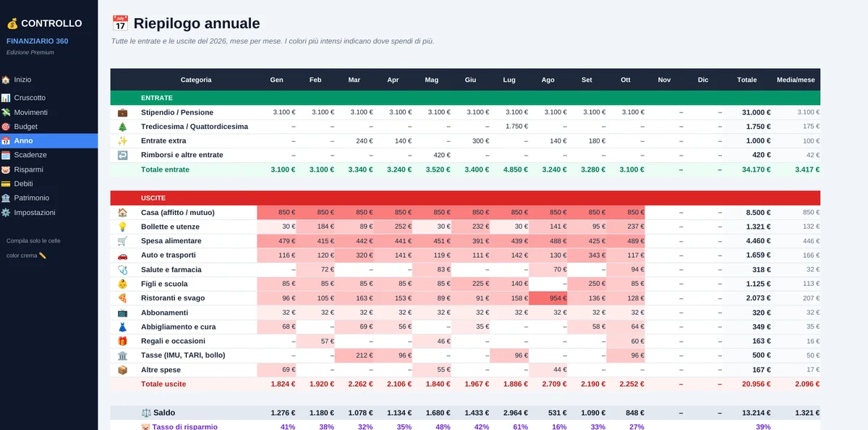Click the bank building icon for Tasse

pos(122,355)
